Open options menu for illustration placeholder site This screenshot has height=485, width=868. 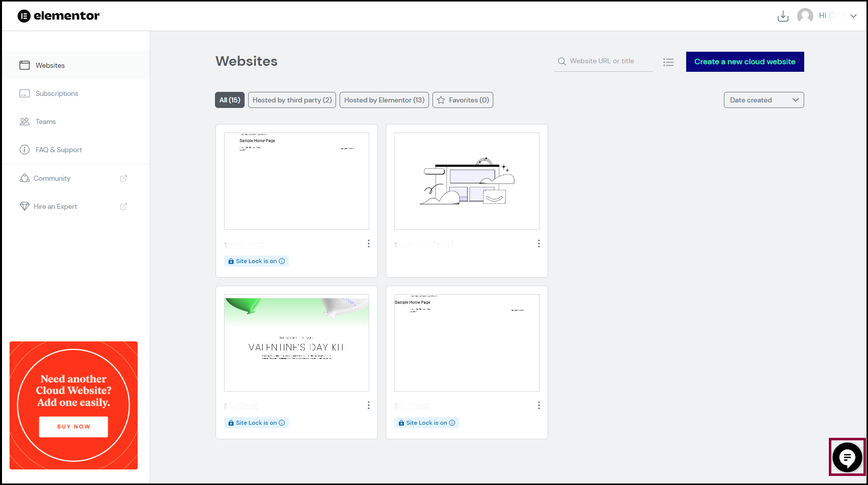(538, 244)
